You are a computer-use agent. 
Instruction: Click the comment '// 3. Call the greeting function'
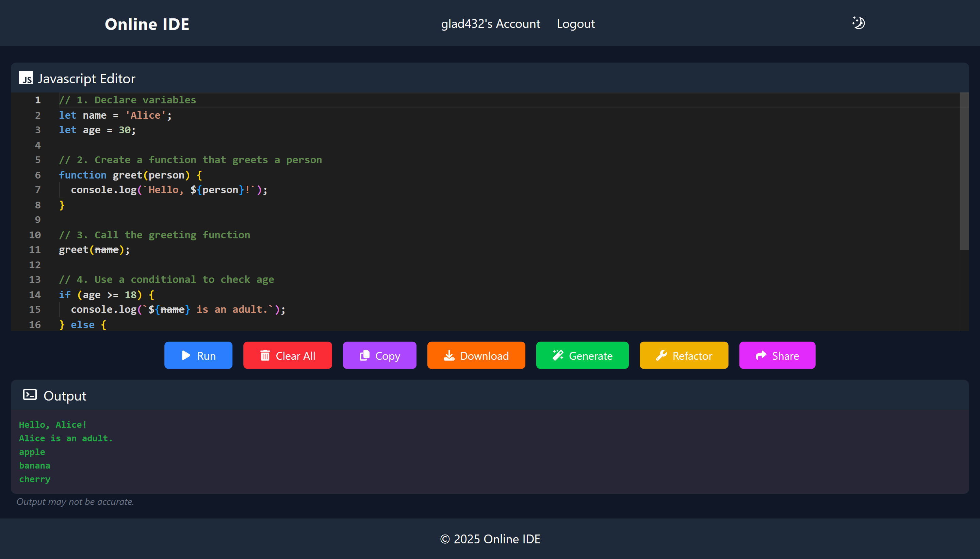(154, 235)
